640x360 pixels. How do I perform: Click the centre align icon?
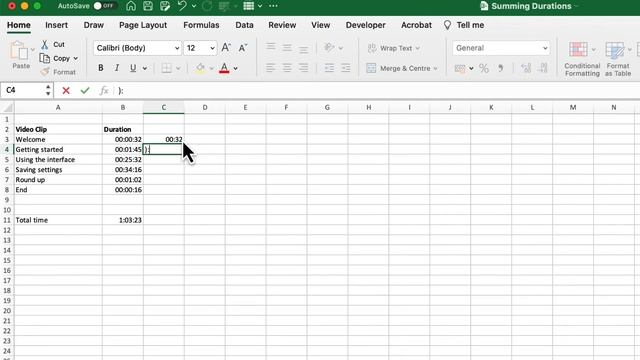pyautogui.click(x=287, y=68)
